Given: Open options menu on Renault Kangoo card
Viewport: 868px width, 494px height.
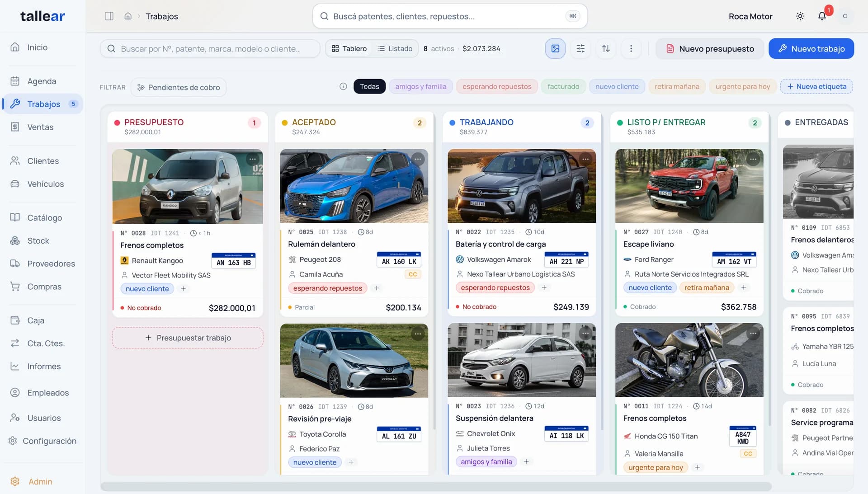Looking at the screenshot, I should [252, 159].
